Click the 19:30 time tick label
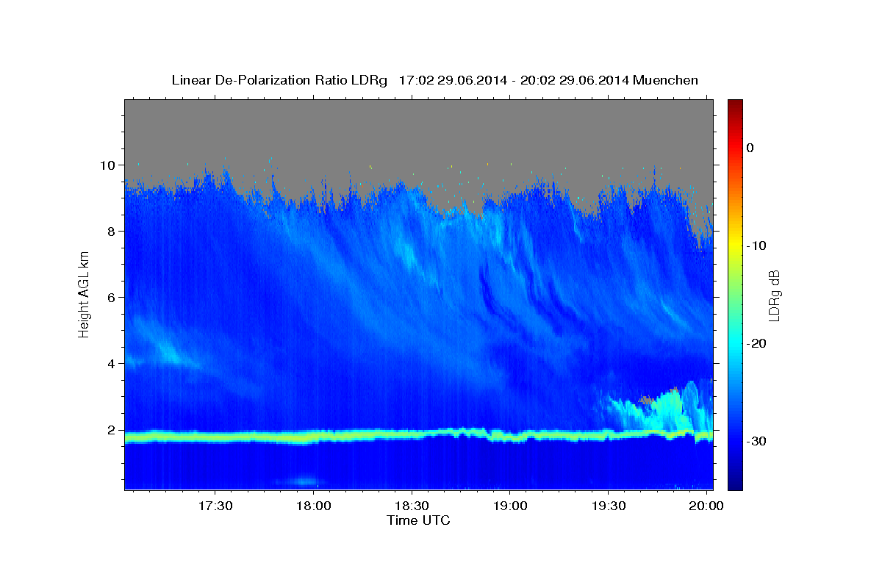Image resolution: width=882 pixels, height=588 pixels. click(608, 506)
